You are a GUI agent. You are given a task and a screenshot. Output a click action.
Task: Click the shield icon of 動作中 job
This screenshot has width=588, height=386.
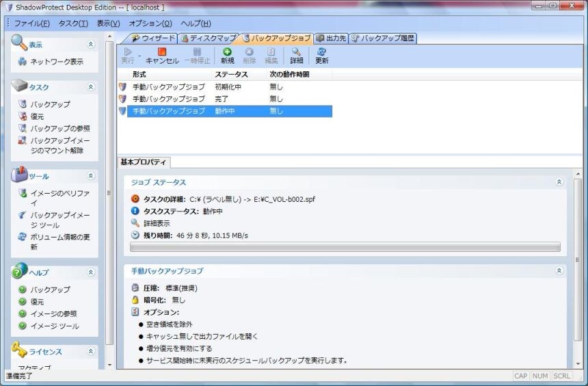pyautogui.click(x=122, y=111)
